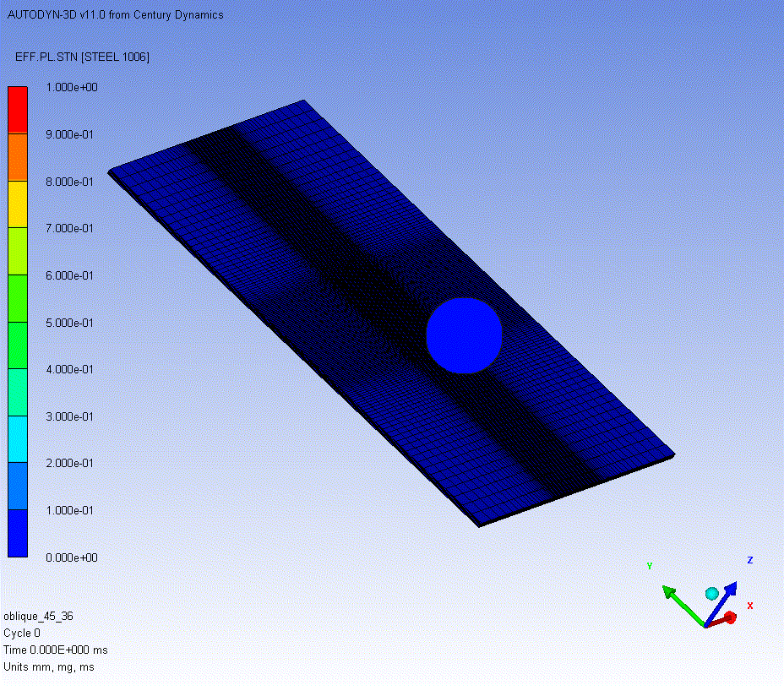Click the red 1.000e+00 legend color band
The height and width of the screenshot is (696, 784).
coord(18,110)
